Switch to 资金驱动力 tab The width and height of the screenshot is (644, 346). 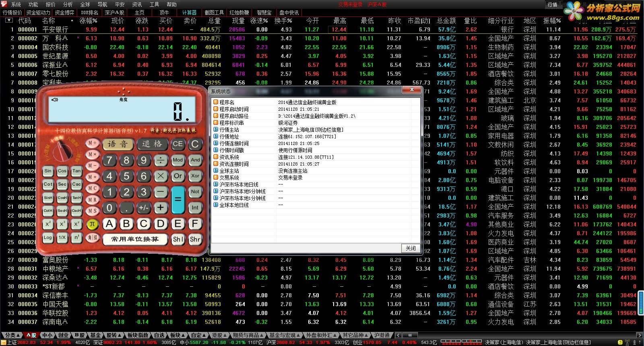[x=38, y=12]
